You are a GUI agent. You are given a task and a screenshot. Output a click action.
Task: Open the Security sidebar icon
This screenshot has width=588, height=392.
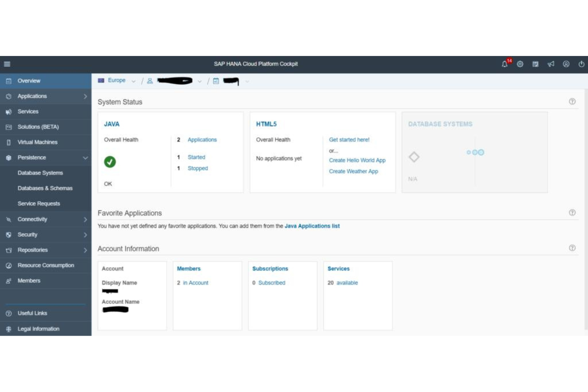click(x=8, y=234)
